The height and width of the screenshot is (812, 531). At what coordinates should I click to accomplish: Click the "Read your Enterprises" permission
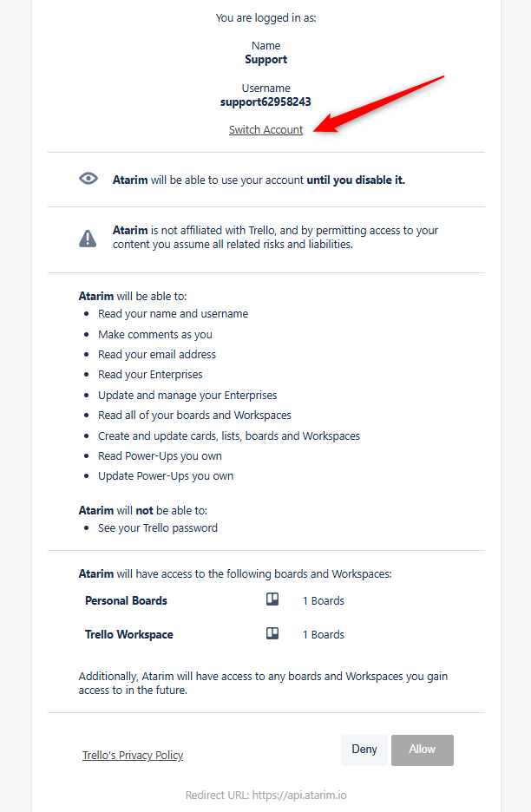(150, 374)
